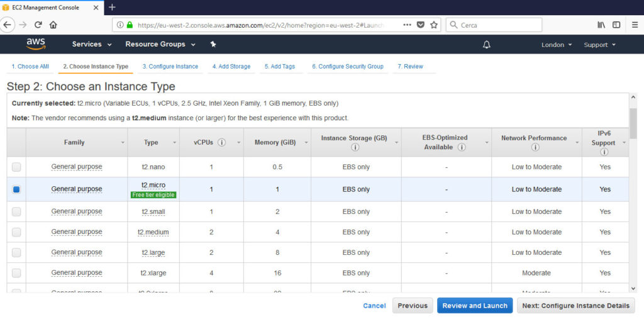
Task: Click the EBS-Optimized Available info icon
Action: pyautogui.click(x=462, y=147)
